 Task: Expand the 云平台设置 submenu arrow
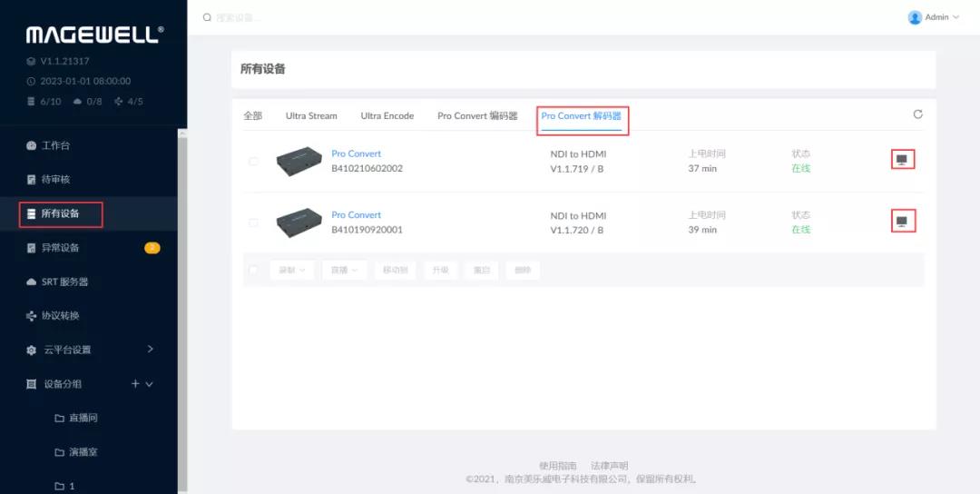[x=150, y=350]
